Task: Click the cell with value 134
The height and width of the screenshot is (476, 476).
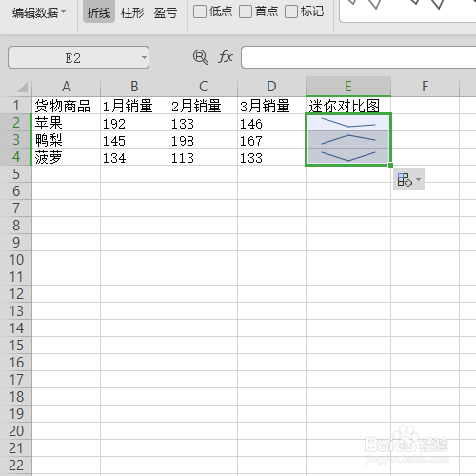Action: (x=134, y=157)
